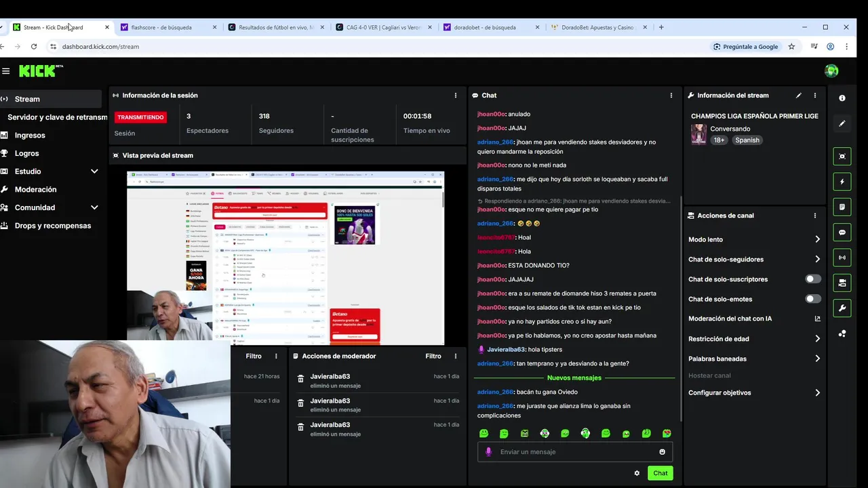Image resolution: width=868 pixels, height=488 pixels.
Task: Toggle the lightning bolt widget icon
Action: point(842,182)
